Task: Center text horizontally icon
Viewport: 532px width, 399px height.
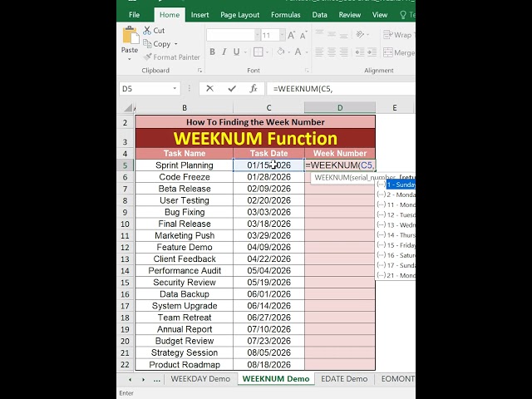Action: (332, 52)
